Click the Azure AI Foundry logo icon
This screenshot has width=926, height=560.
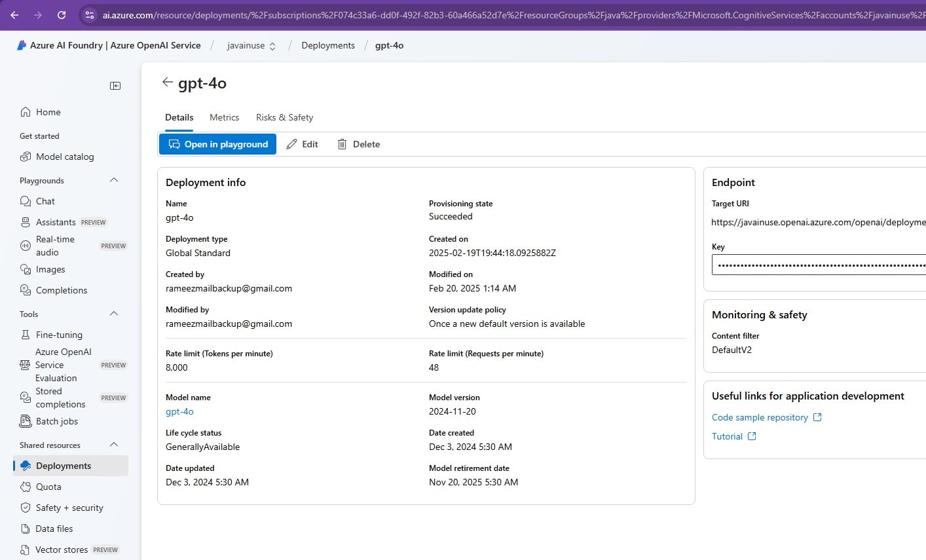22,45
